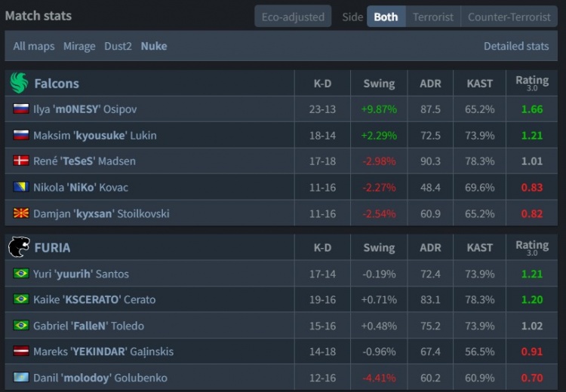Click the Danish flag beside TeSeS
566x392 pixels.
click(x=21, y=161)
